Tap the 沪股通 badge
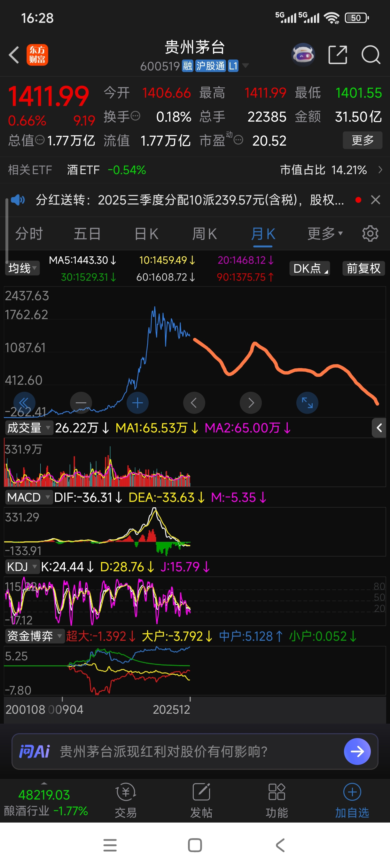 210,66
